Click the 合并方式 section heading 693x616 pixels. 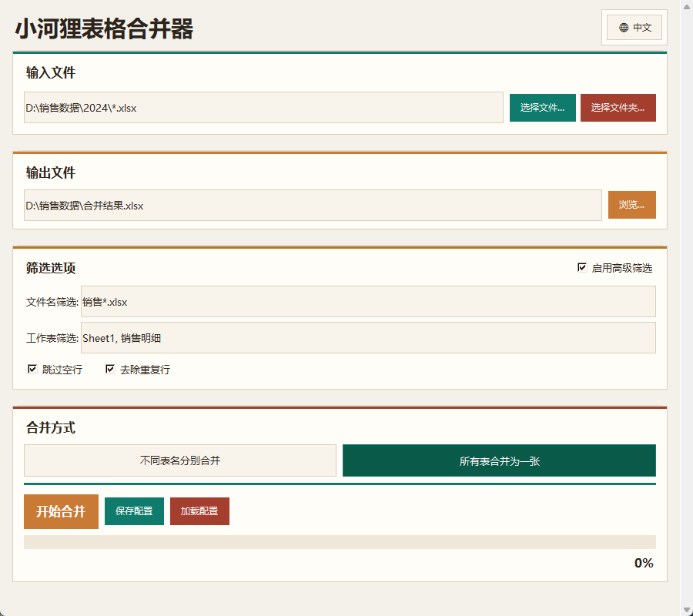50,428
